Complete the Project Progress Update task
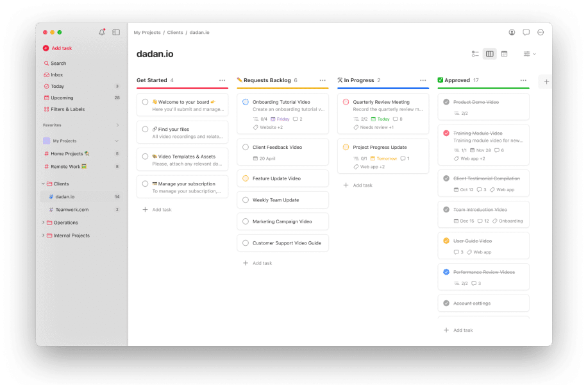Image resolution: width=588 pixels, height=385 pixels. click(346, 148)
